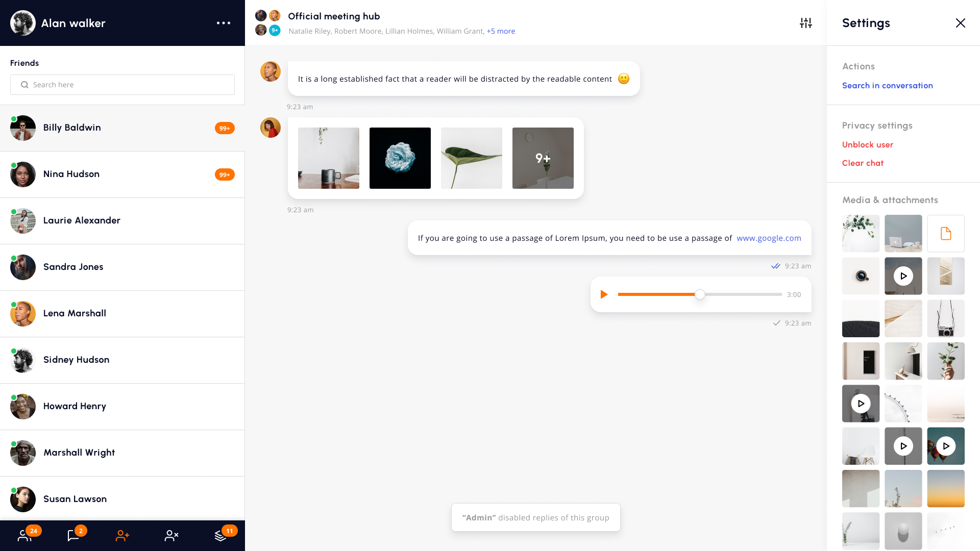Click the Search here input field
The width and height of the screenshot is (980, 551).
click(122, 85)
